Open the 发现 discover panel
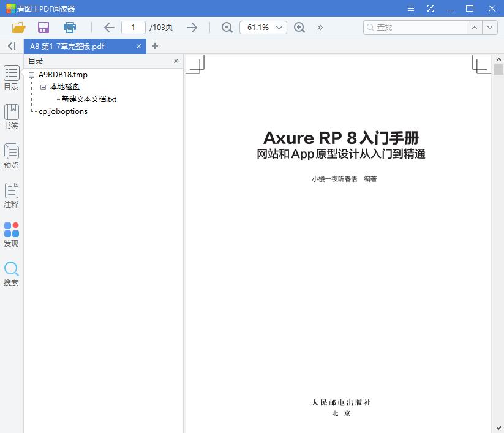 tap(11, 235)
